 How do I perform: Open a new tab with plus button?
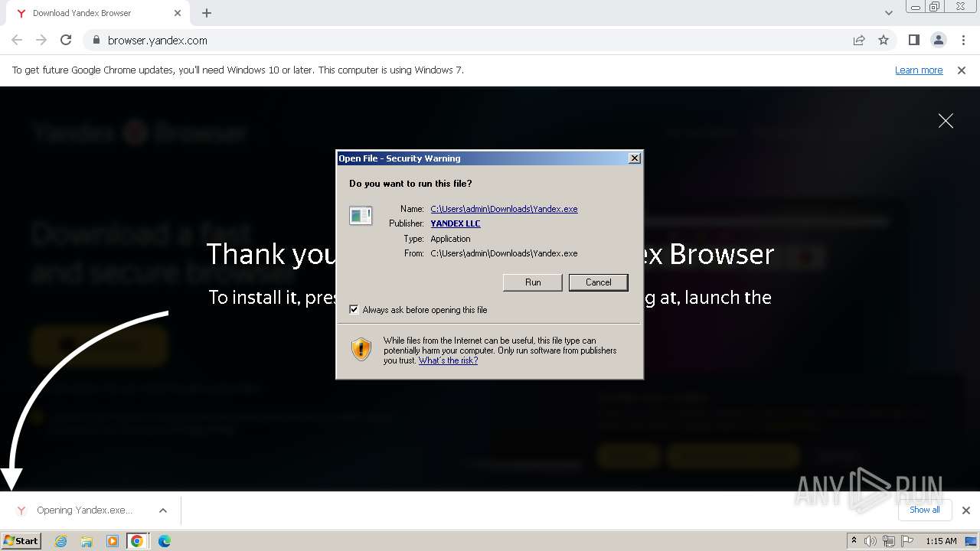[x=207, y=13]
